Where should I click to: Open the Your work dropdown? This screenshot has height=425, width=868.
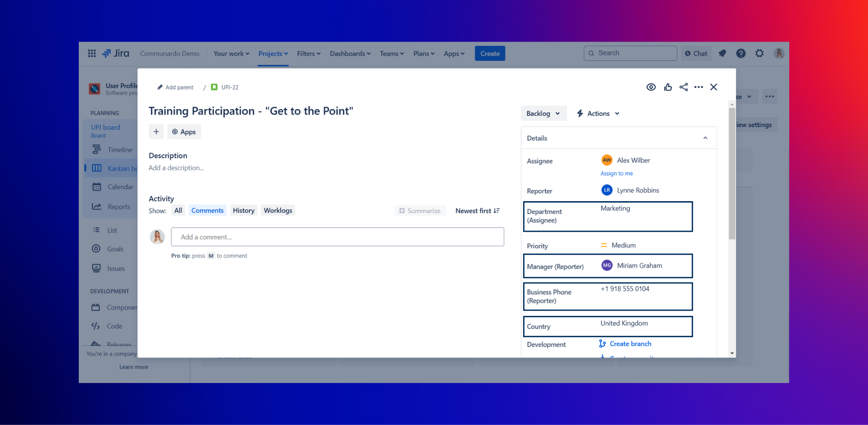[231, 53]
